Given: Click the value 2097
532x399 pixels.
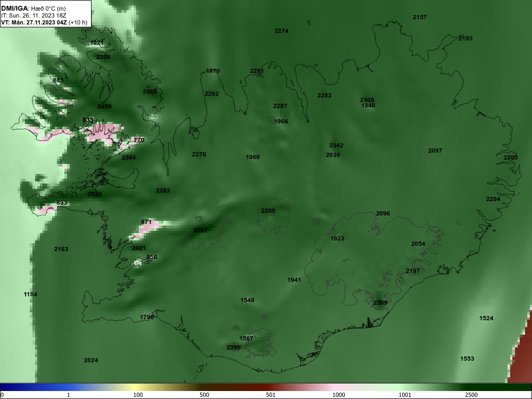Looking at the screenshot, I should click(435, 151).
